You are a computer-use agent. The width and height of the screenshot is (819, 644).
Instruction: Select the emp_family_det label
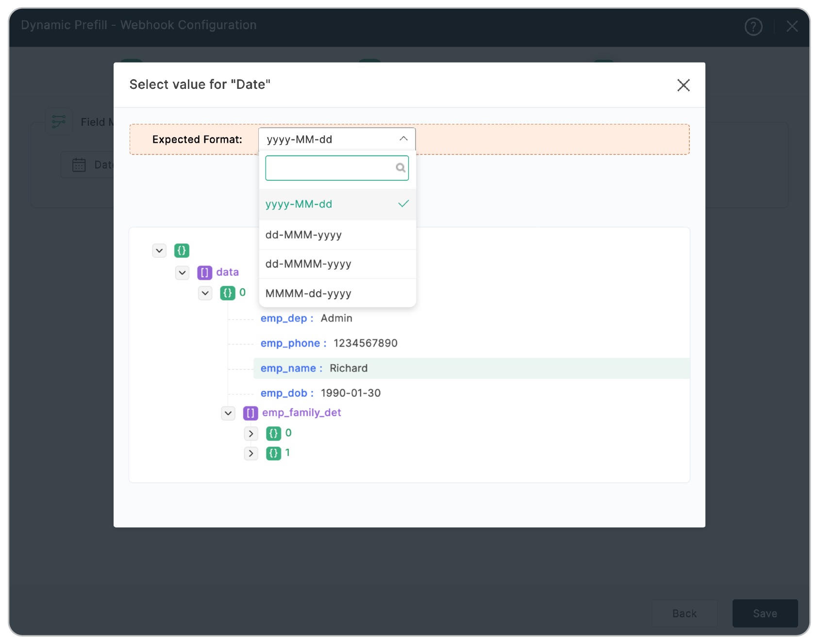pyautogui.click(x=301, y=413)
